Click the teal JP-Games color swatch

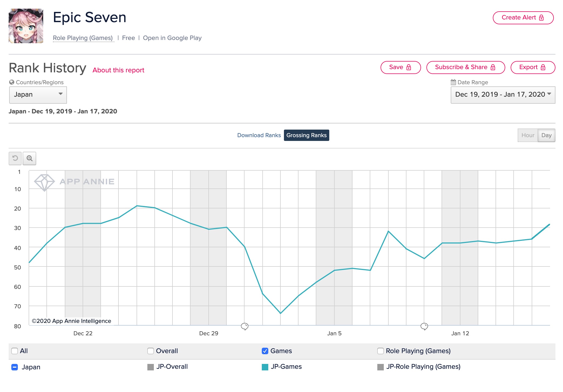(265, 367)
